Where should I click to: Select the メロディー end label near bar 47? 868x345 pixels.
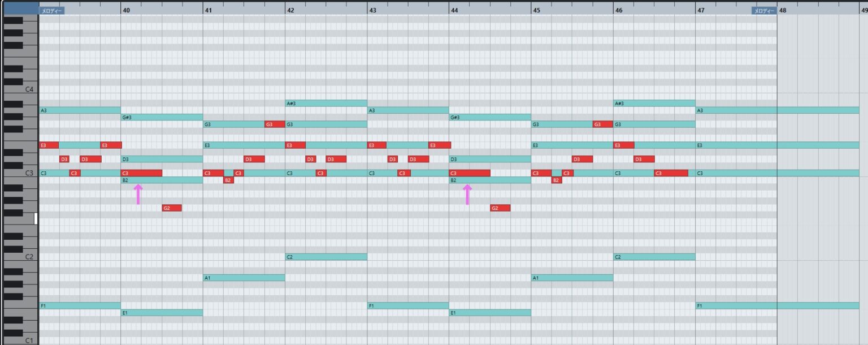[763, 10]
